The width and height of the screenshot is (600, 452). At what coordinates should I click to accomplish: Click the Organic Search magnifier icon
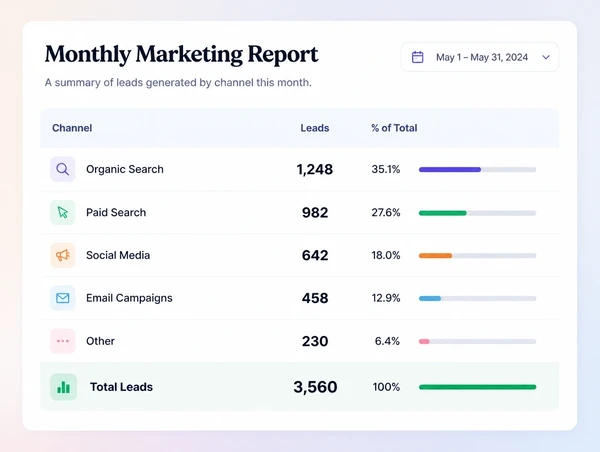(x=63, y=169)
